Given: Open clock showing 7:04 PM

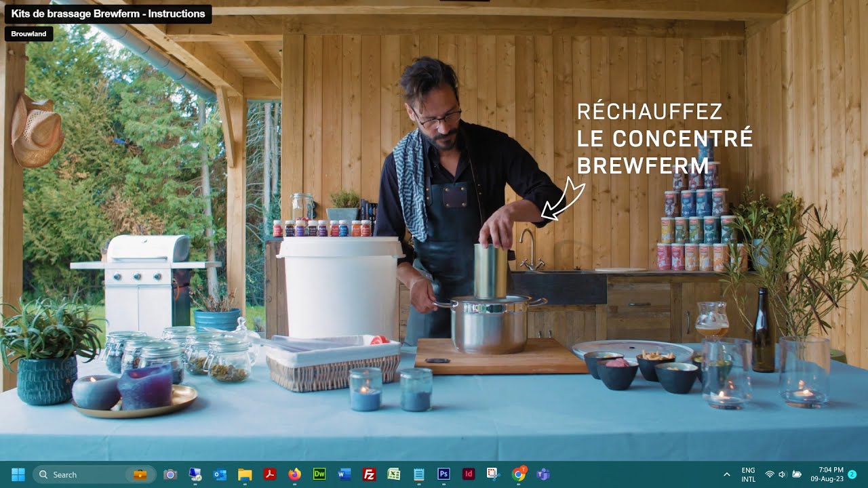Looking at the screenshot, I should tap(827, 474).
